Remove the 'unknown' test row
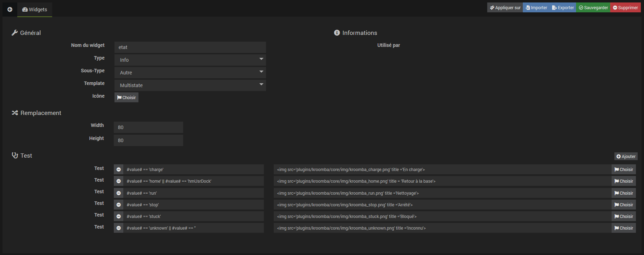 [x=119, y=228]
